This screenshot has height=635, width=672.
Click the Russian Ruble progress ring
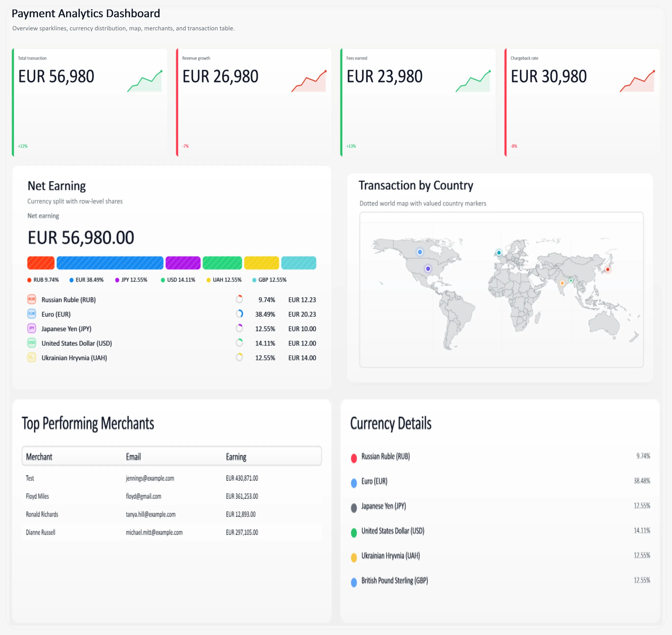pos(239,299)
